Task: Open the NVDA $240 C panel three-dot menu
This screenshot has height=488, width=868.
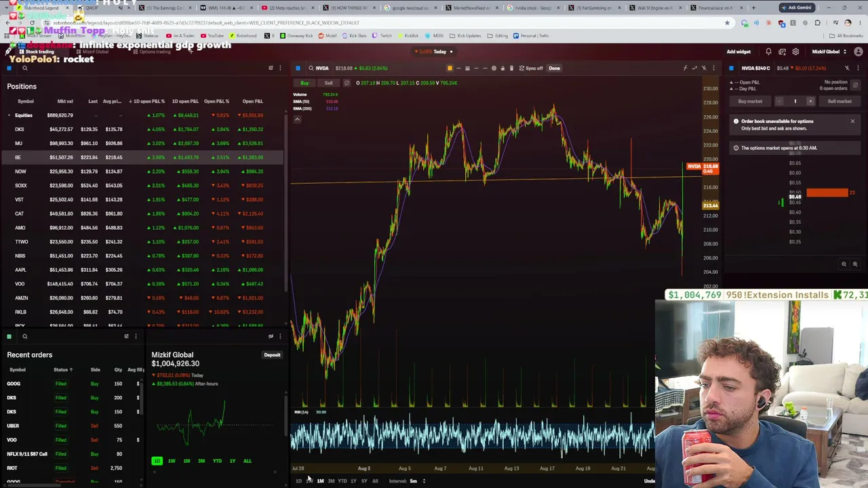Action: 858,68
